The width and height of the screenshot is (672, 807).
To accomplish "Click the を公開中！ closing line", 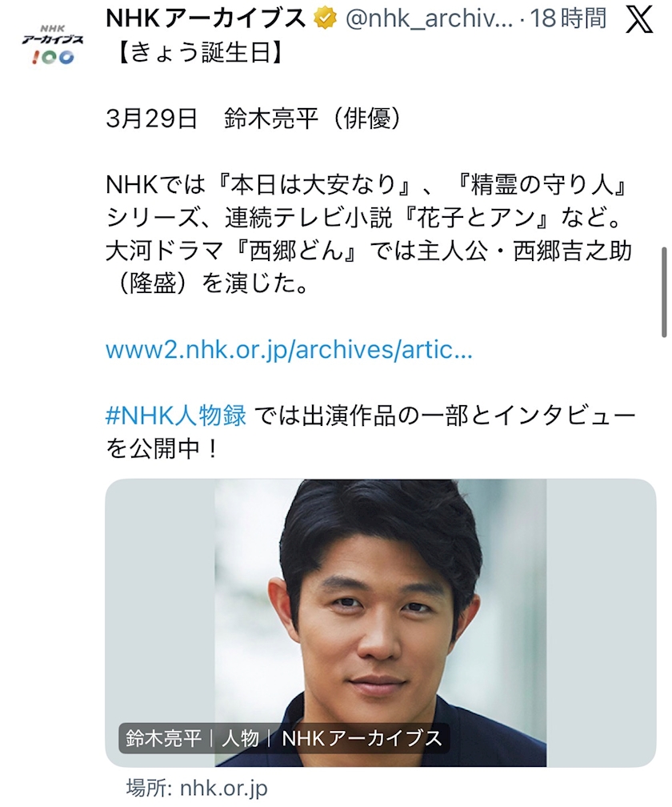I will pyautogui.click(x=162, y=448).
